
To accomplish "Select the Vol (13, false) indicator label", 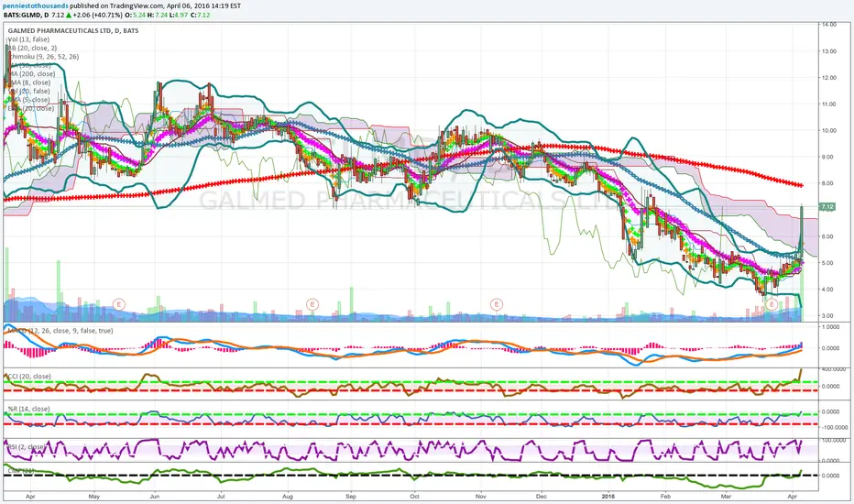I will [29, 39].
